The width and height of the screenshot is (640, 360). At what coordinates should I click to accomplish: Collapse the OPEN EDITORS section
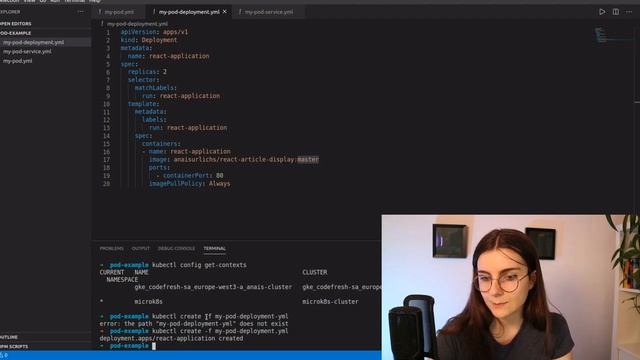click(16, 24)
